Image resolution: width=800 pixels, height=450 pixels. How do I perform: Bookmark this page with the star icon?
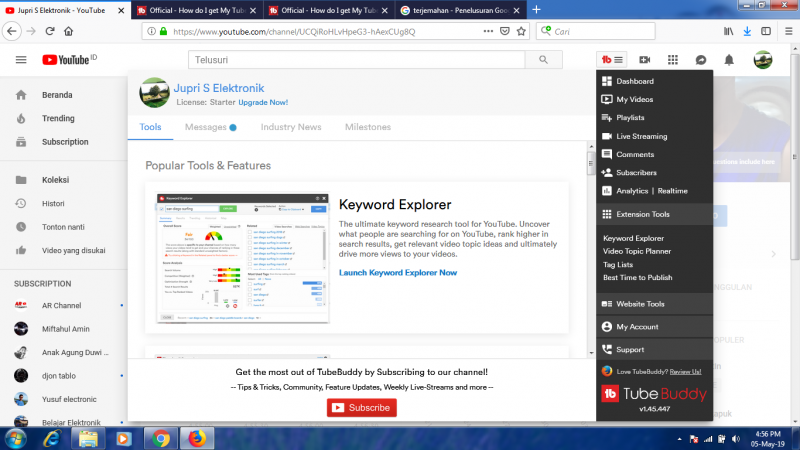(x=522, y=31)
